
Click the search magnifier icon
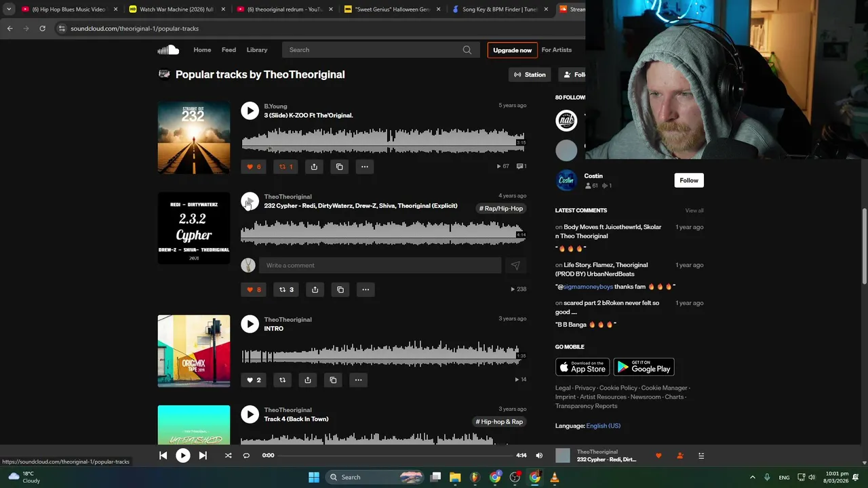tap(467, 49)
